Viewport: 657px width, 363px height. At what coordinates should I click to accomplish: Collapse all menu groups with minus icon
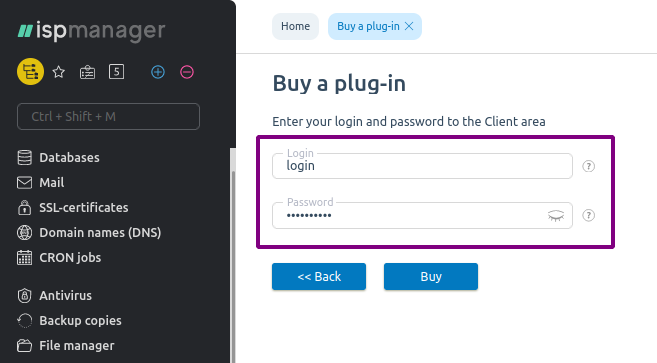[x=187, y=72]
